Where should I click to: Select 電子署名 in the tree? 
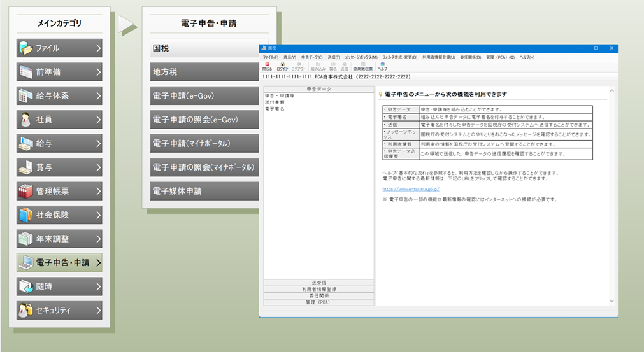(x=275, y=109)
